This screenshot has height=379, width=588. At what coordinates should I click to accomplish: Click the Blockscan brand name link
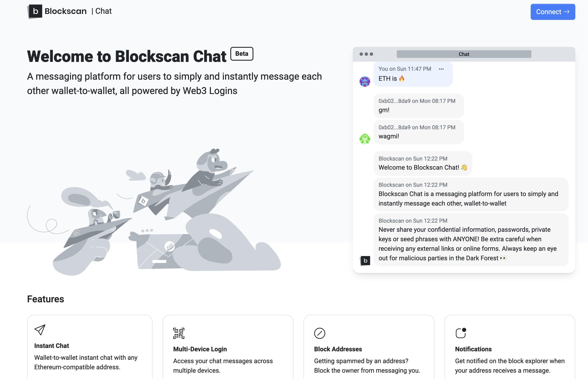66,11
